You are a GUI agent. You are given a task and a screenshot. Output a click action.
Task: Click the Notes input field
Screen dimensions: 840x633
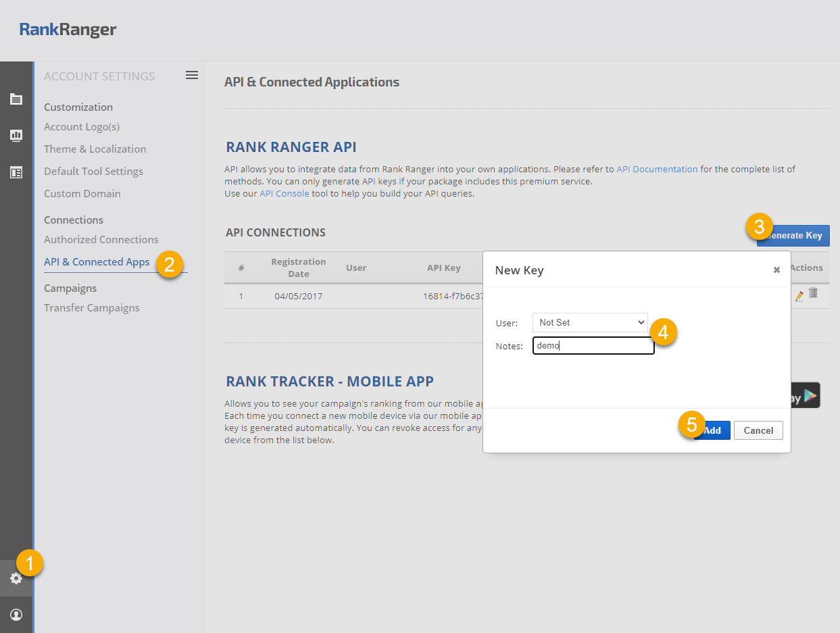click(x=593, y=346)
